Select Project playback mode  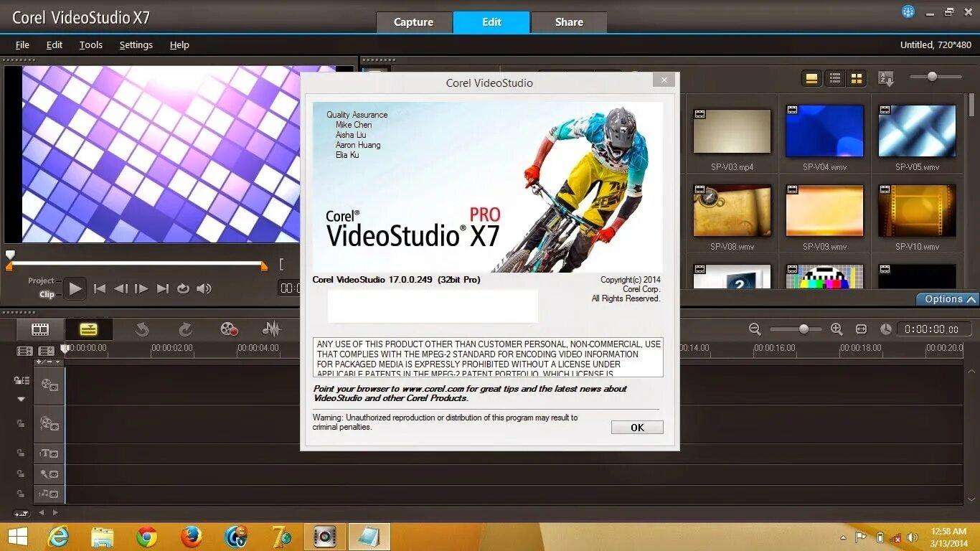41,281
